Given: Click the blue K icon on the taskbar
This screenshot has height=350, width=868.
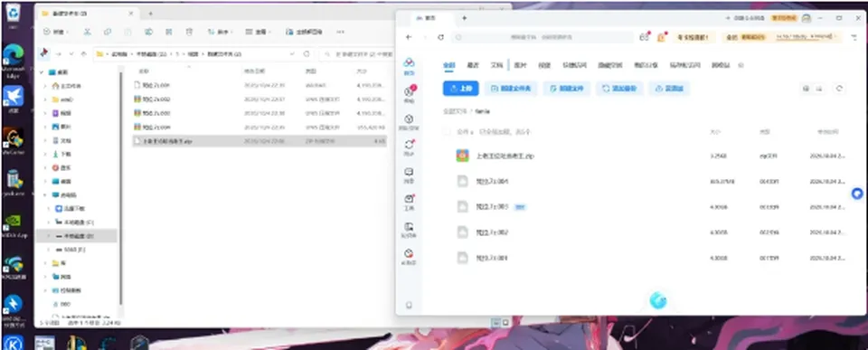Looking at the screenshot, I should [x=14, y=344].
